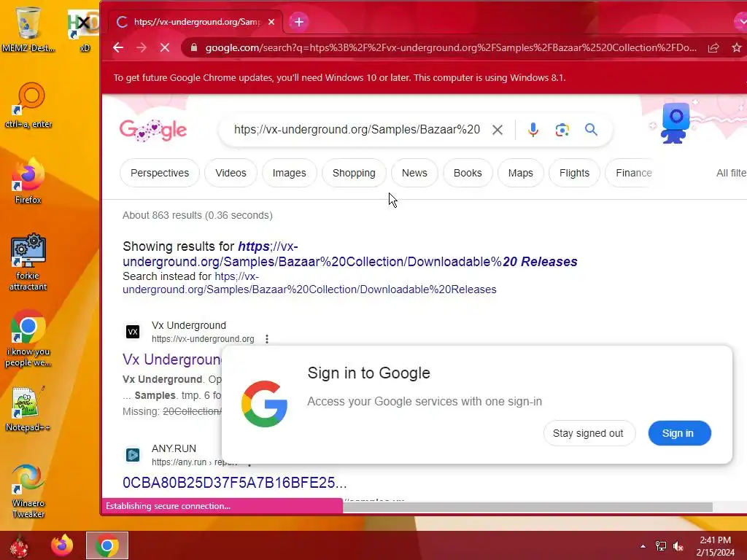
Task: Click the blue Sign in button
Action: point(679,433)
